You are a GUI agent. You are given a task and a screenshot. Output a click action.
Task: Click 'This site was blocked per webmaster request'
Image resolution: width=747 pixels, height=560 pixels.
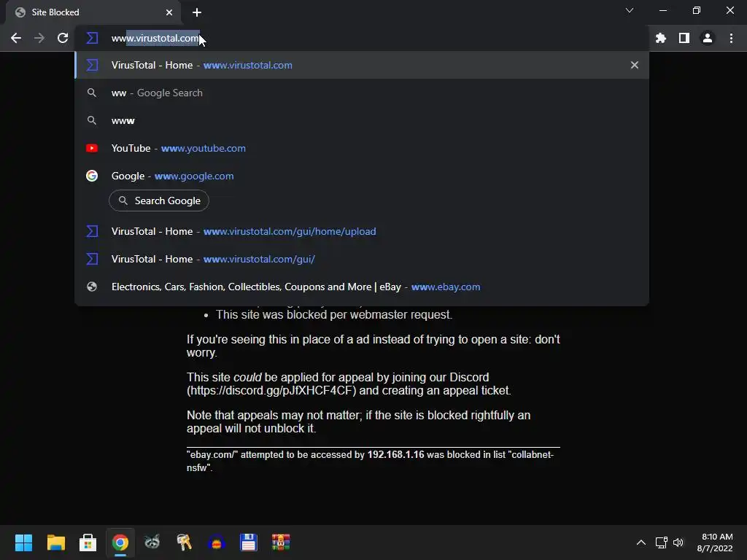(334, 315)
